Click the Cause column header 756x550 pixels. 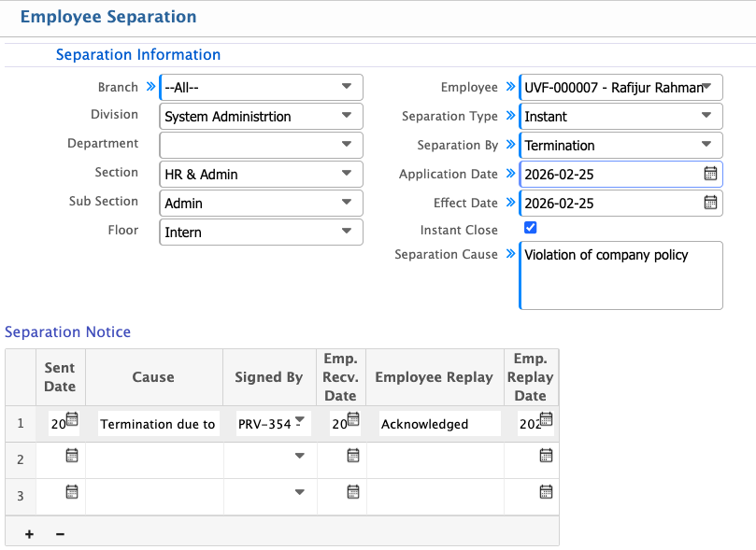153,377
